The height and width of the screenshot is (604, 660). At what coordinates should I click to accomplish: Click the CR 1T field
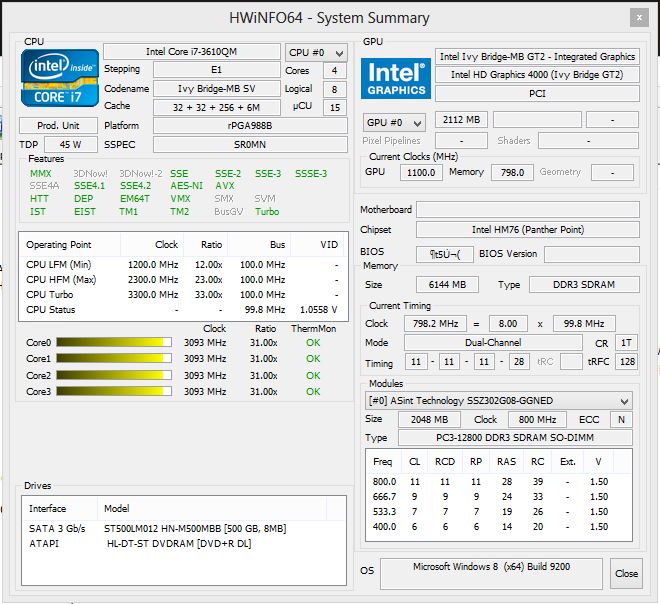tap(626, 343)
